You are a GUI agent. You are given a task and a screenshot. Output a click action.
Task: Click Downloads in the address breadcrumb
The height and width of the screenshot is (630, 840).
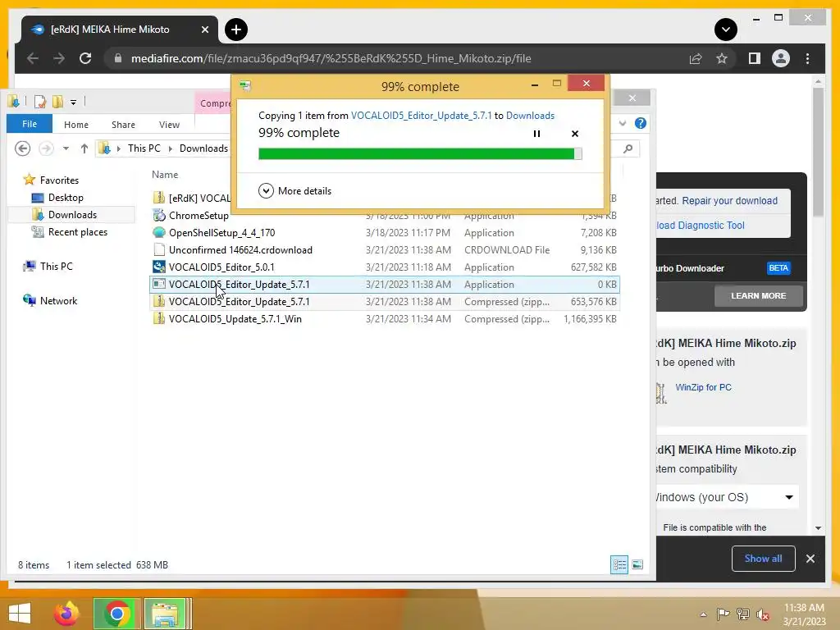[203, 148]
